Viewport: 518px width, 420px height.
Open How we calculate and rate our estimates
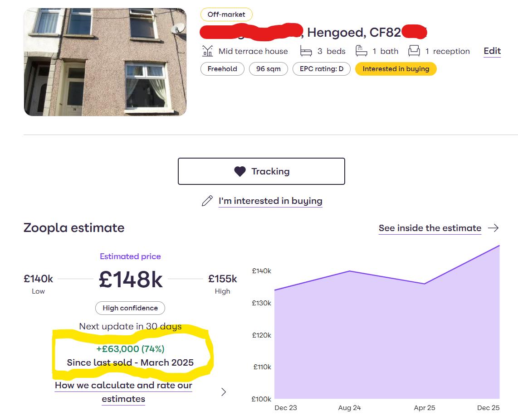tap(123, 392)
